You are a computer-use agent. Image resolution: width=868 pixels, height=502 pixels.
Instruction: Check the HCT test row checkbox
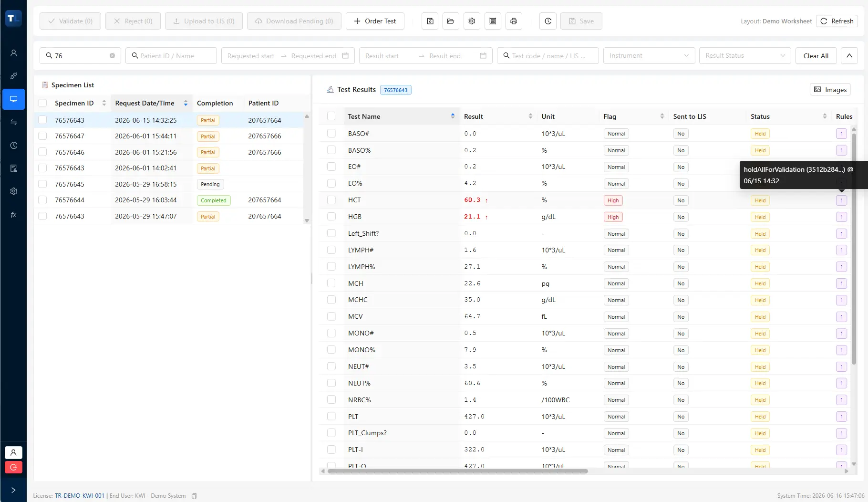point(331,200)
